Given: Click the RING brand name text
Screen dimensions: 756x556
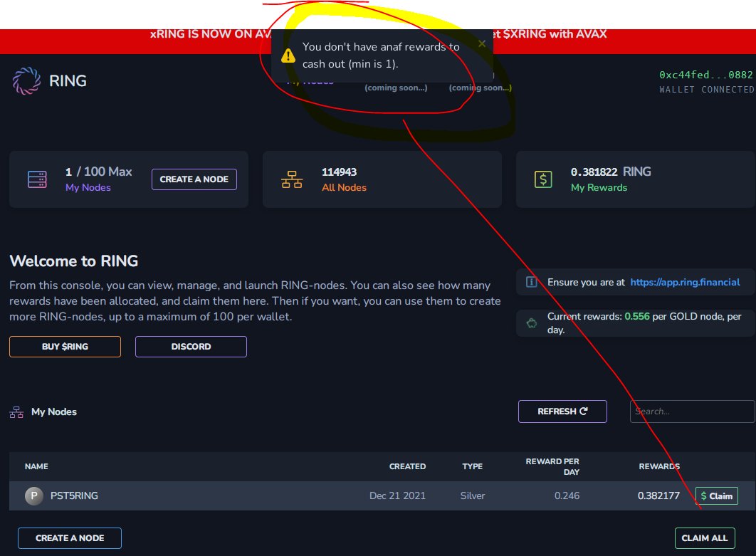Looking at the screenshot, I should coord(68,80).
